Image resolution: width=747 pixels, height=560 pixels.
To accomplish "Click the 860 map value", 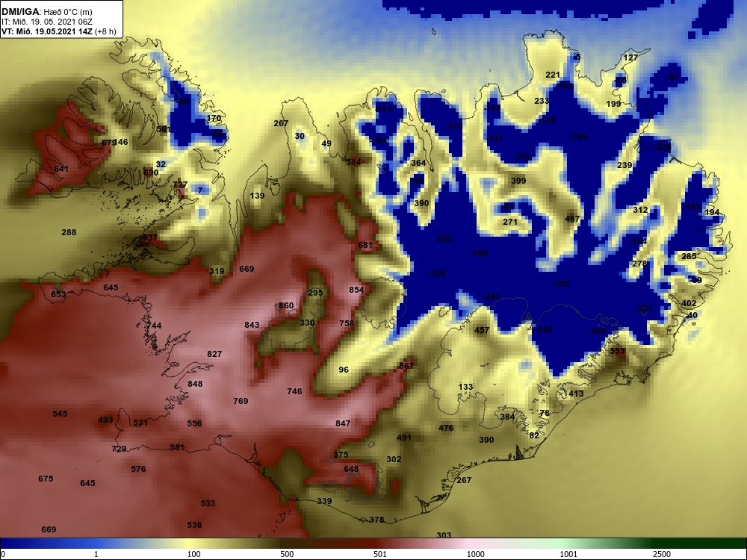I will [x=286, y=305].
